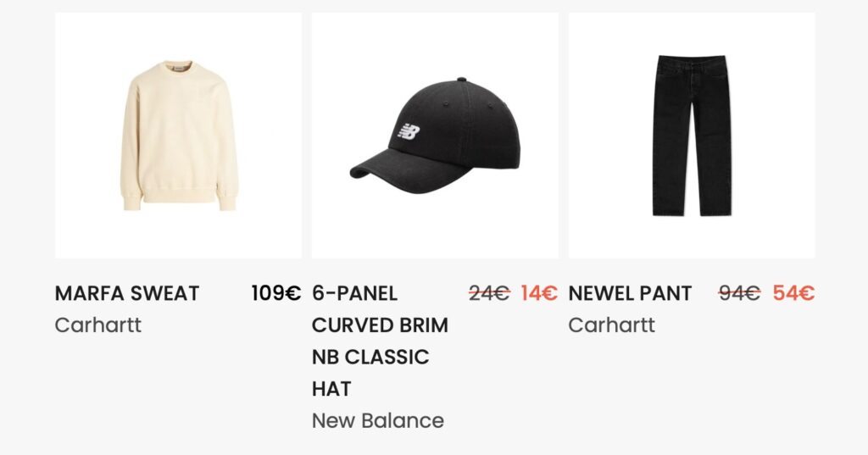
Task: Select the New Balance brand label
Action: tap(377, 420)
